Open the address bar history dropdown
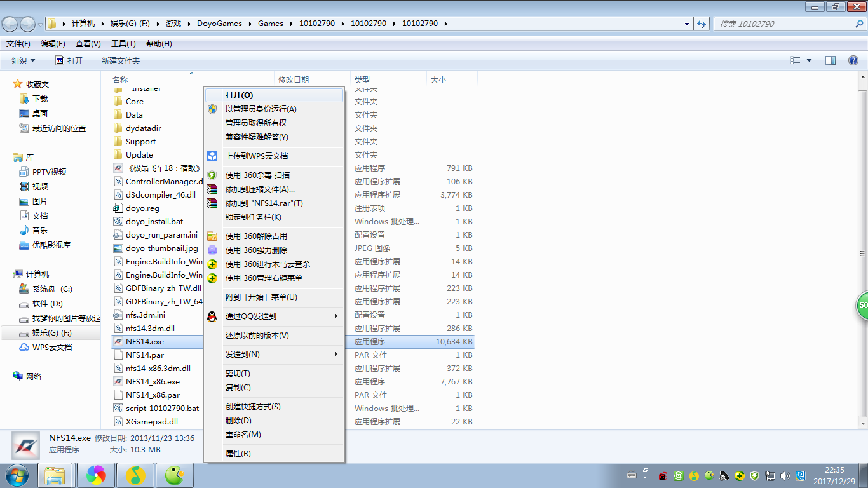 688,24
